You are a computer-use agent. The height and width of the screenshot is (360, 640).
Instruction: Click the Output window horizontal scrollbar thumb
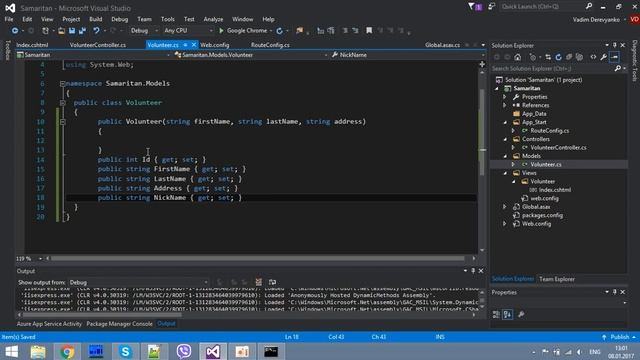tap(102, 315)
